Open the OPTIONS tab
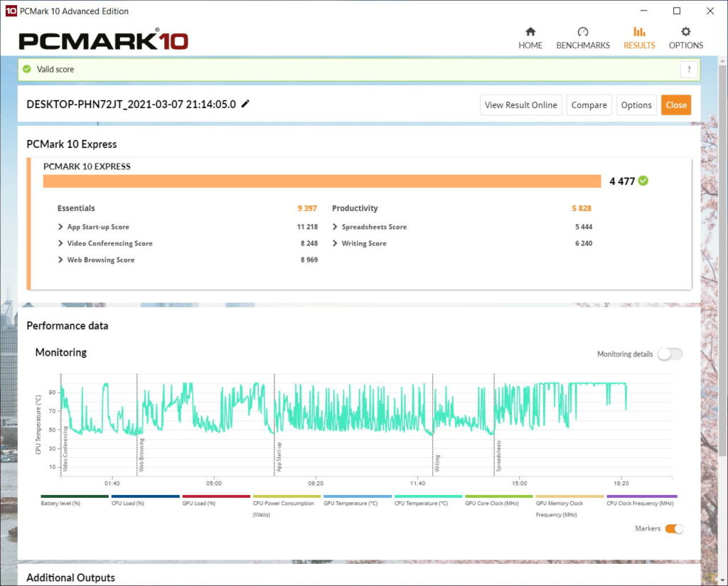Viewport: 728px width, 586px height. coord(686,38)
